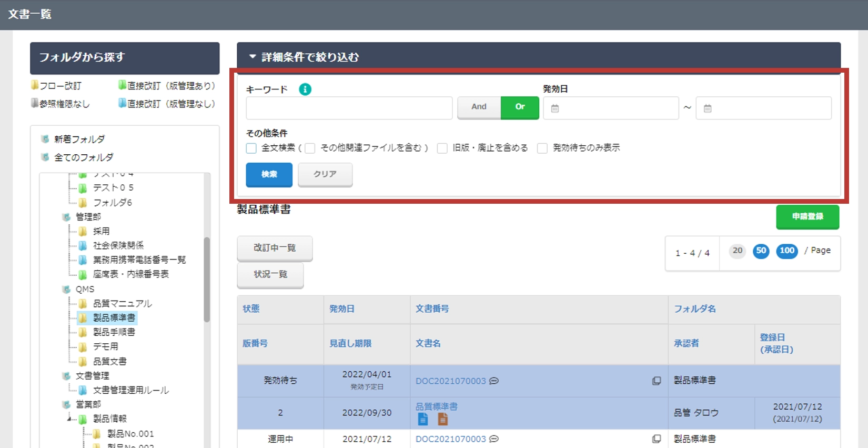Sort by 文書名 column header
The height and width of the screenshot is (448, 868).
tap(428, 343)
